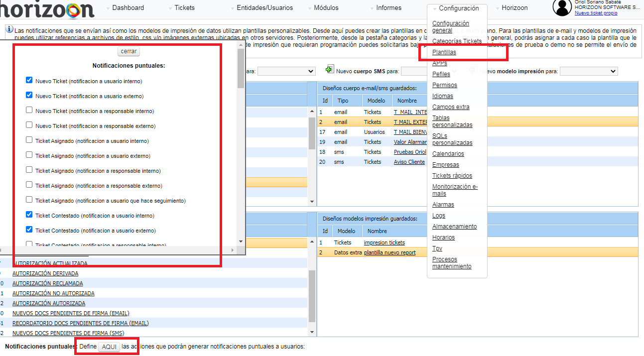Click the AQUI button for Notificaciones puntuales
The width and height of the screenshot is (644, 356).
pyautogui.click(x=109, y=347)
